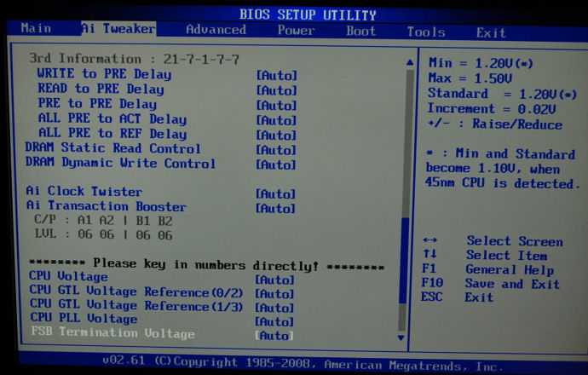This screenshot has height=375, width=588.
Task: Open the Tools tab
Action: 426,32
